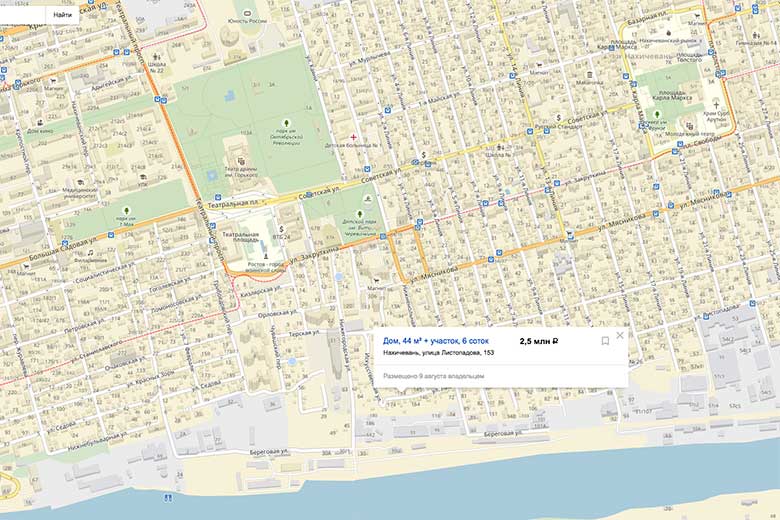Viewport: 780px width, 520px height.
Task: Click the Детский парк tree icon
Action: (x=359, y=213)
